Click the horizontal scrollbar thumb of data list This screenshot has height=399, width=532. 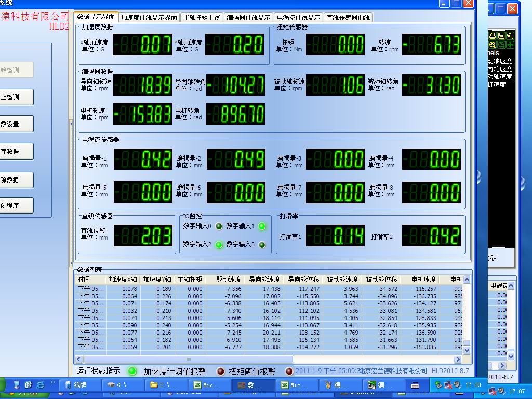point(187,359)
